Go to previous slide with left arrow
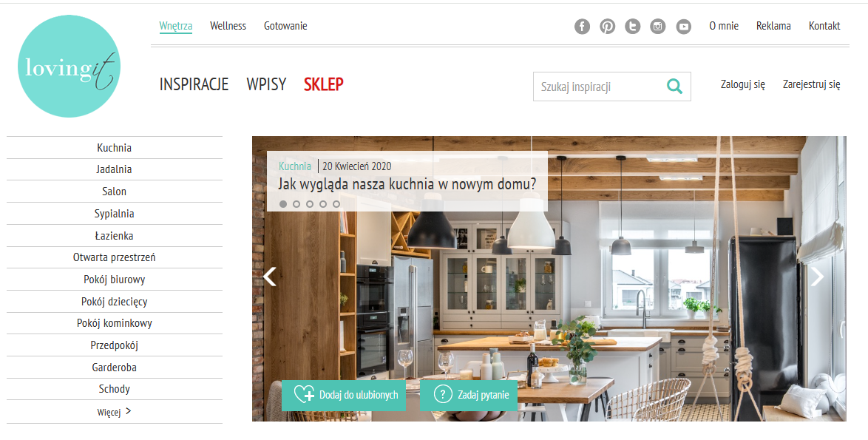868x440 pixels. (x=270, y=277)
